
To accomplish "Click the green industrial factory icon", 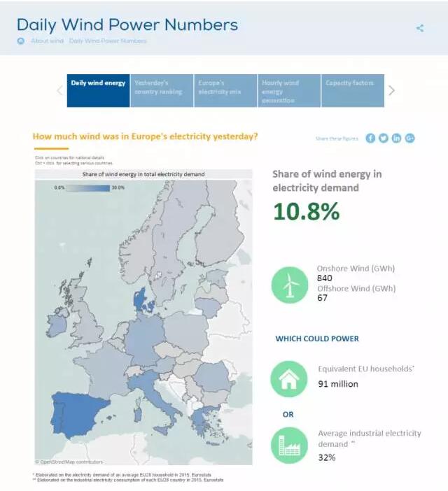I will pos(288,445).
